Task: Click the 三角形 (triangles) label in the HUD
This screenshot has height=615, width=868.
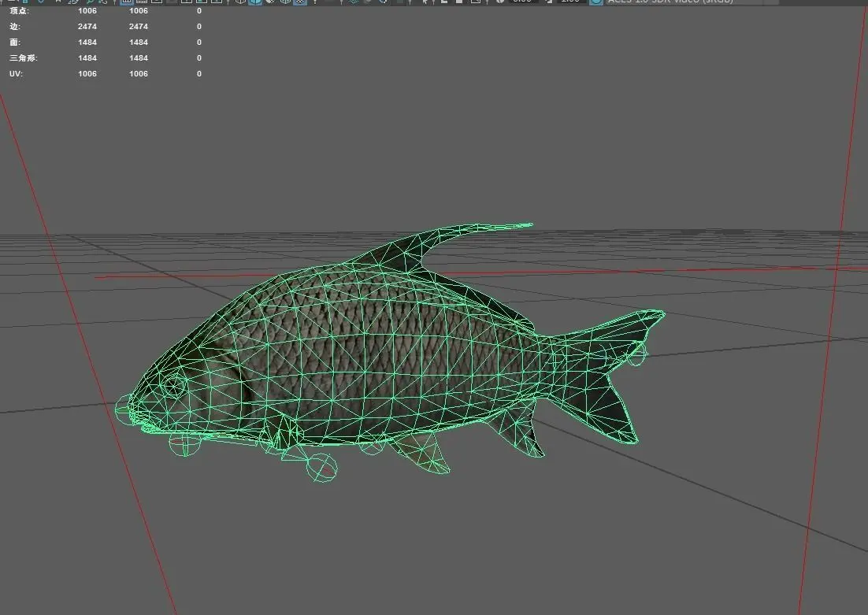Action: point(24,57)
